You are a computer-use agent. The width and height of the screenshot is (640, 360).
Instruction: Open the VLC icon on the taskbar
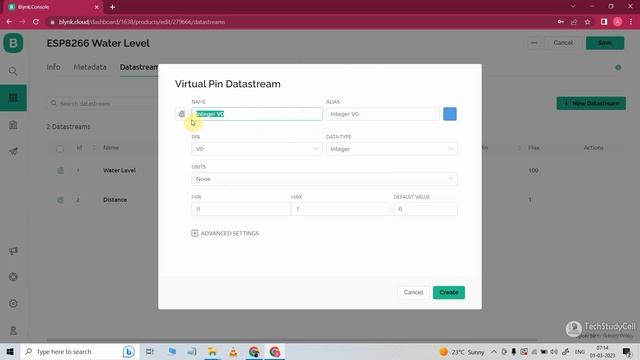pyautogui.click(x=233, y=351)
